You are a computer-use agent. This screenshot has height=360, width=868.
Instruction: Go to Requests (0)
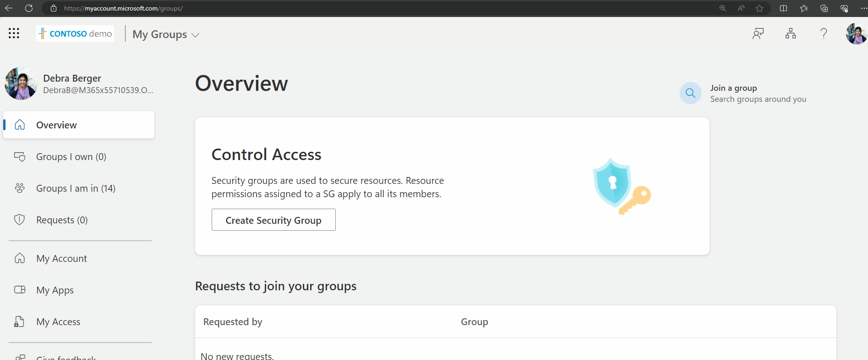[62, 220]
